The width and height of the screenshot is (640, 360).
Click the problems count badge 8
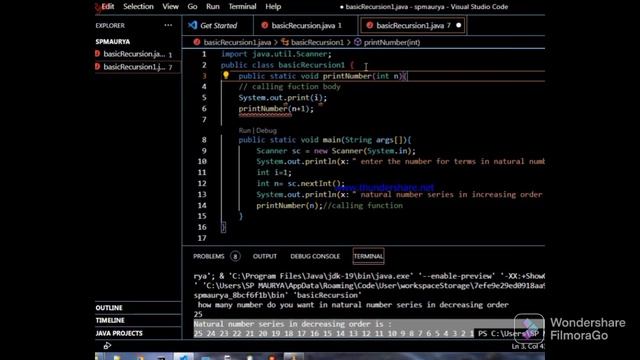pos(235,256)
